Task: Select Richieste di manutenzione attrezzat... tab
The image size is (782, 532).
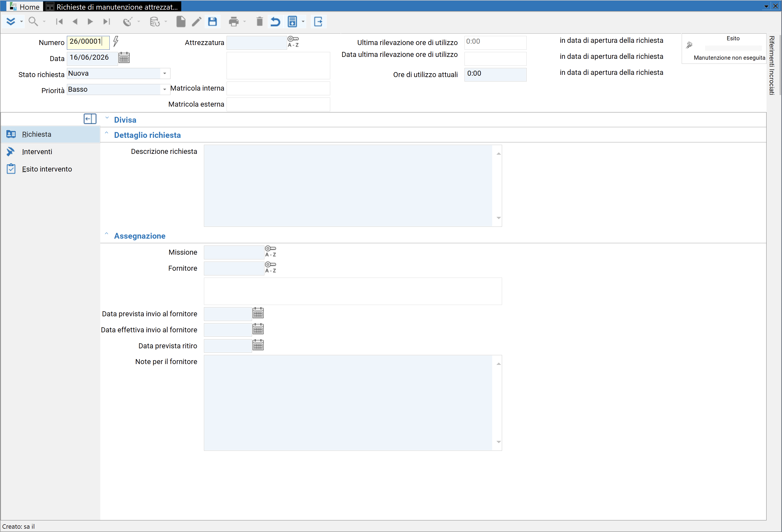Action: (x=112, y=7)
